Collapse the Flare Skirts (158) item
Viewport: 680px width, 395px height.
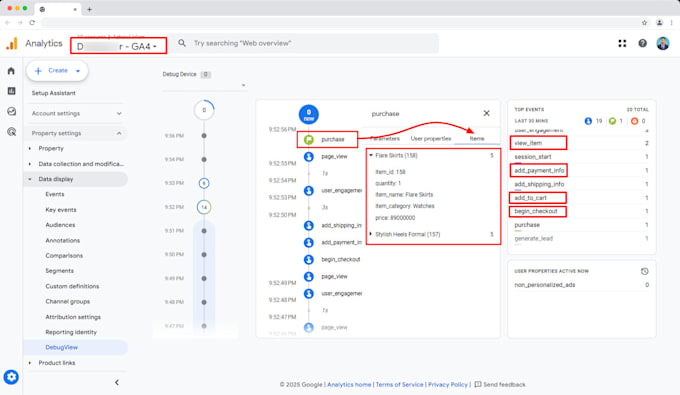tap(371, 155)
